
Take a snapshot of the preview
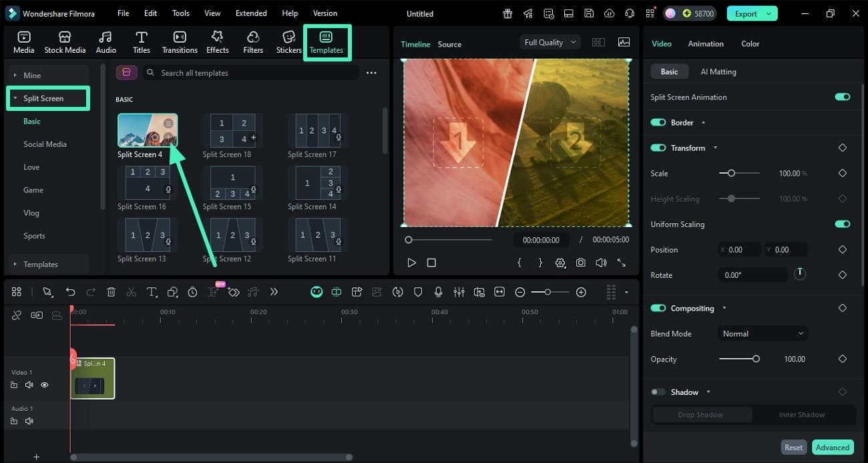click(580, 263)
